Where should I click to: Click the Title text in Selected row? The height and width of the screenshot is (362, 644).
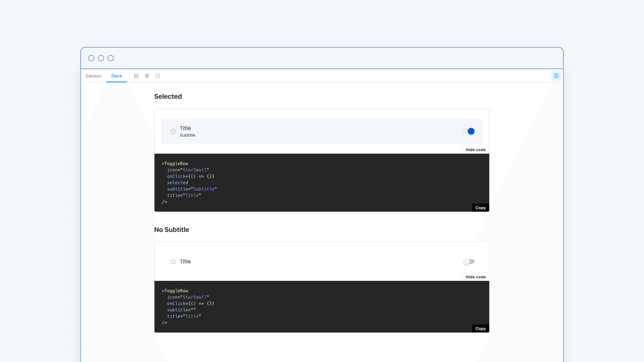click(185, 128)
